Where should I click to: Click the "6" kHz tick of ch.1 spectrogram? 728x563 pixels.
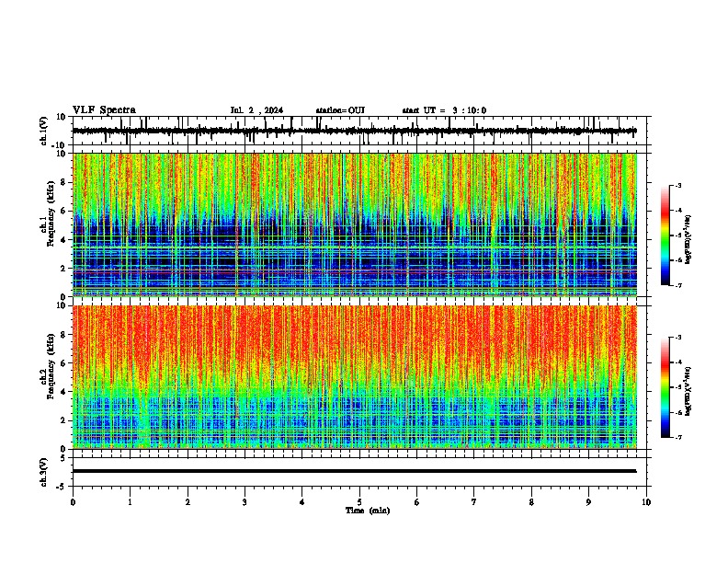pyautogui.click(x=63, y=212)
